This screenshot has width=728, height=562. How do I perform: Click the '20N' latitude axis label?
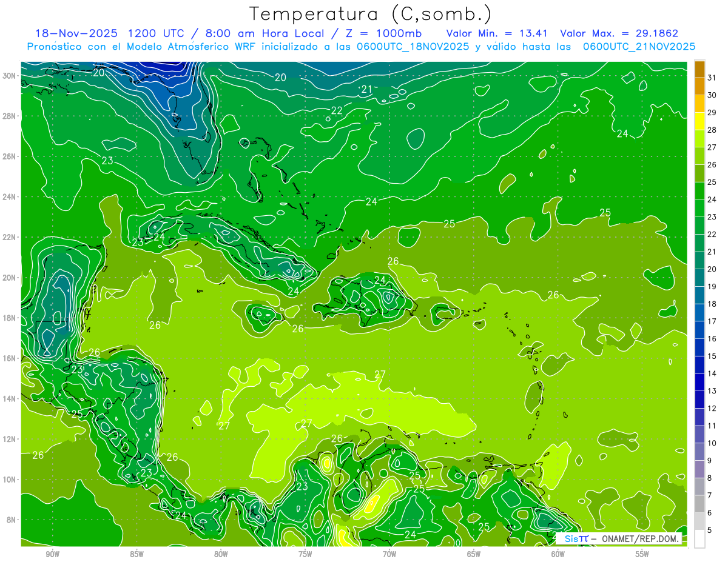click(x=9, y=278)
